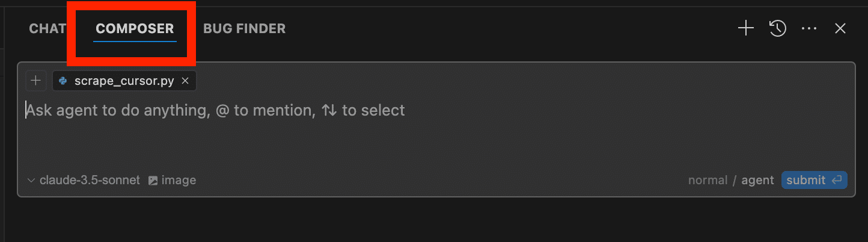Viewport: 868px width, 242px height.
Task: Open the claude-3.5-sonnet model dropdown
Action: pos(89,180)
